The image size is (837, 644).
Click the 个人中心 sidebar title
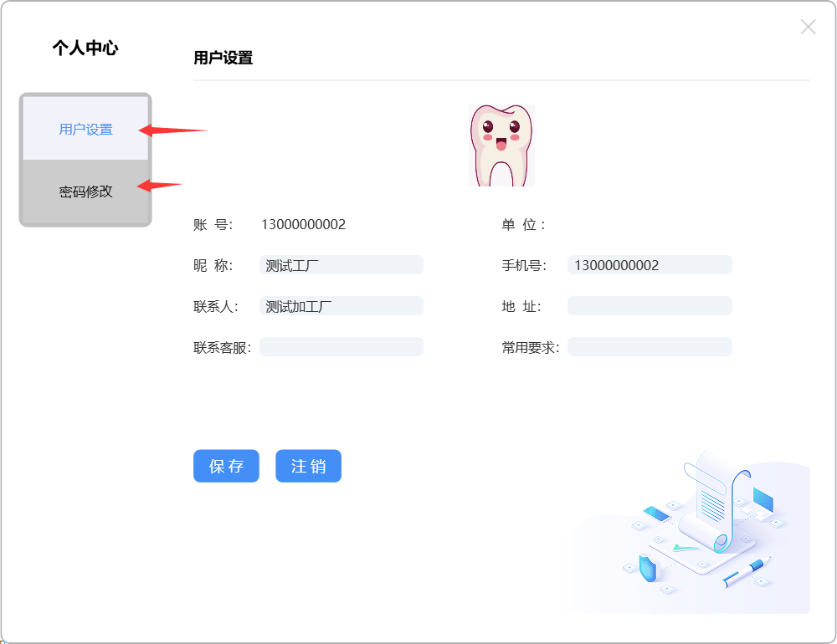click(x=85, y=48)
